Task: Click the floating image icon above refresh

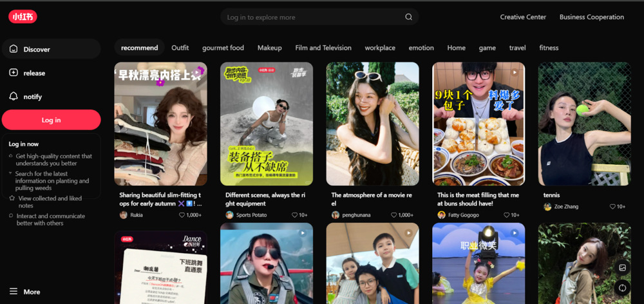Action: pos(622,267)
